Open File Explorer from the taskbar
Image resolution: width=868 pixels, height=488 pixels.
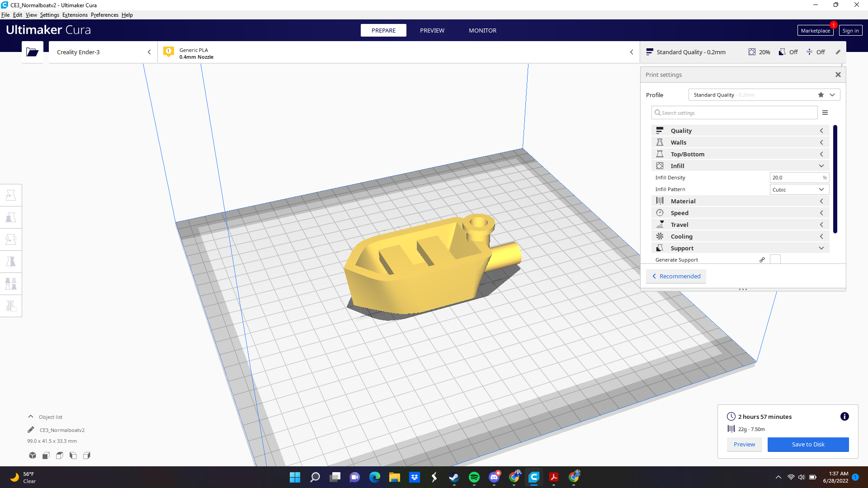pyautogui.click(x=395, y=477)
